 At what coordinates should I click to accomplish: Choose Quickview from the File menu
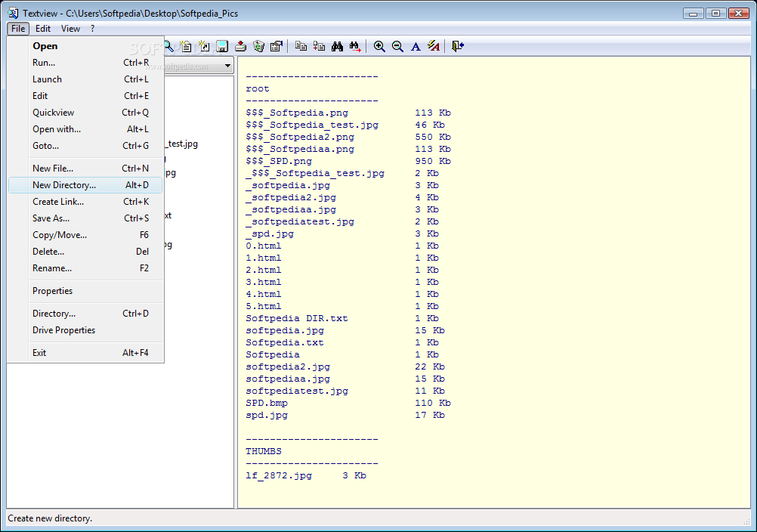(53, 113)
